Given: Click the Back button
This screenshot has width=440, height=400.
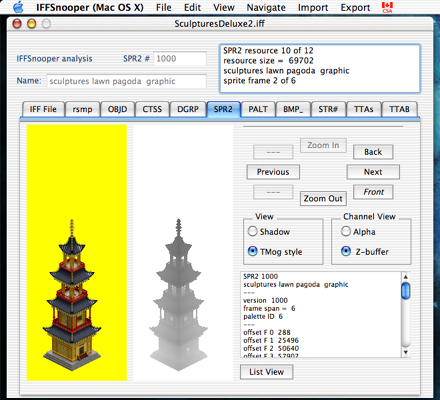Looking at the screenshot, I should point(373,152).
